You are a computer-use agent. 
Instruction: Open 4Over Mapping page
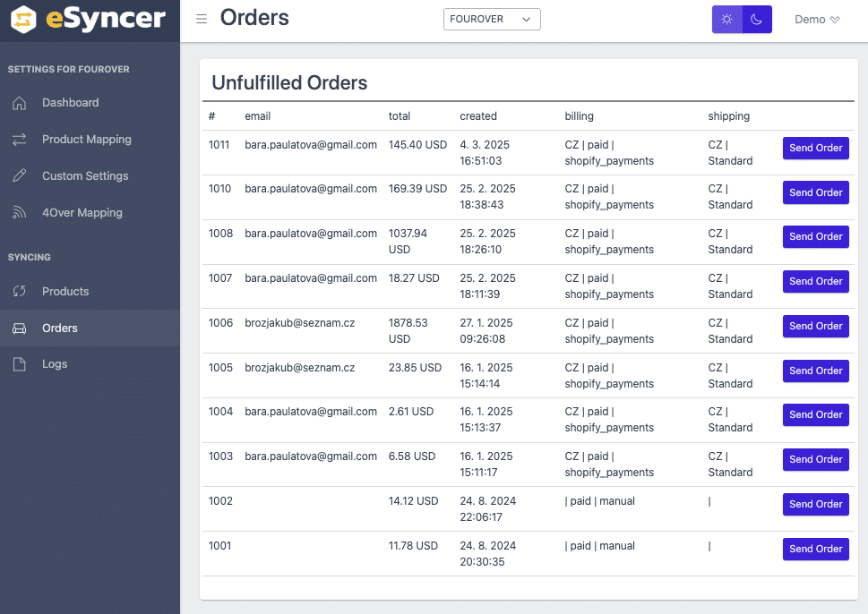[x=90, y=212]
